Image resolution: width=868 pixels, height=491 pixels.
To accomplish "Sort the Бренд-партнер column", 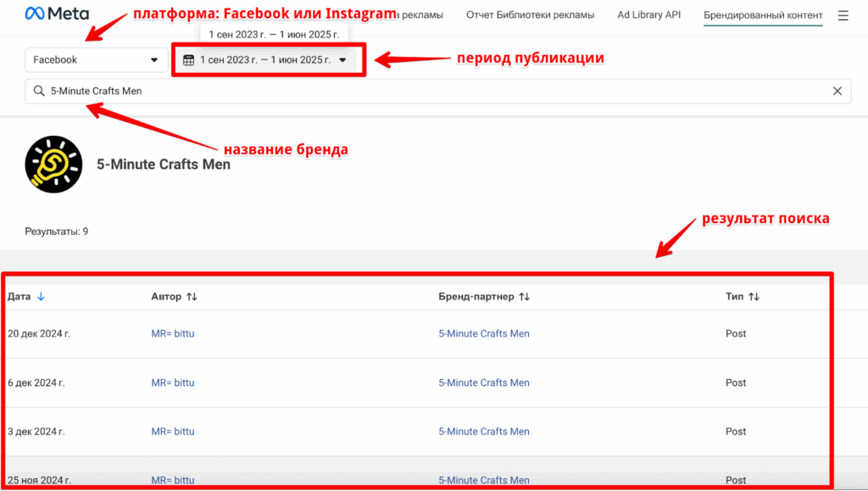I will click(524, 297).
